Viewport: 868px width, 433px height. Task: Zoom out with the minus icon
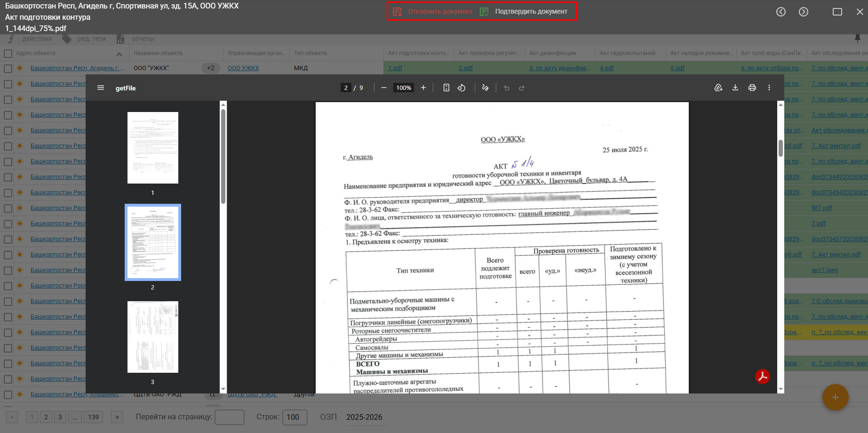(383, 88)
